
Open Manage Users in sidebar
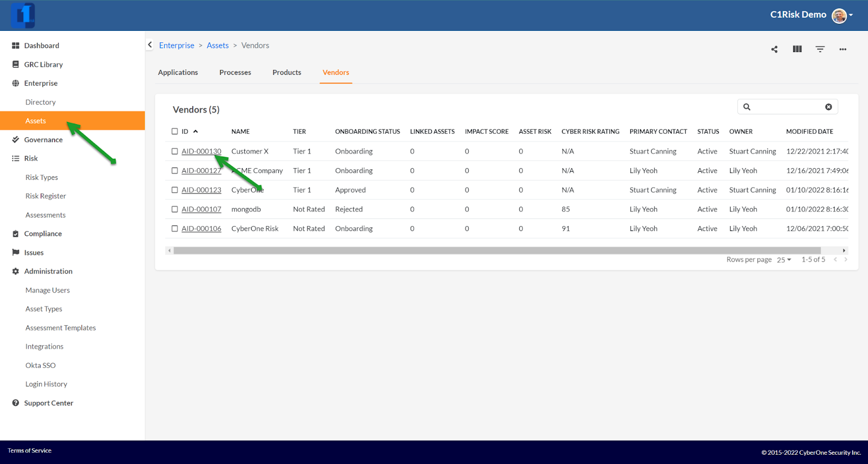point(48,291)
